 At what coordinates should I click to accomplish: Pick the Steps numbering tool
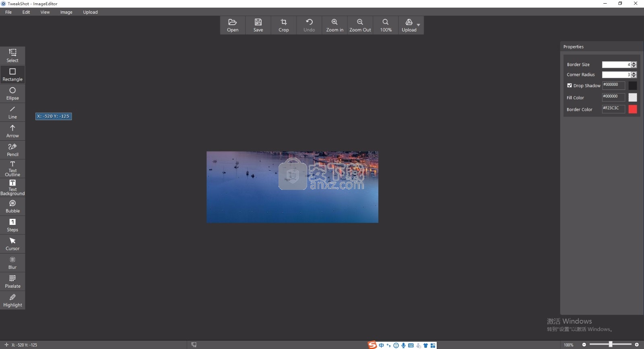pyautogui.click(x=12, y=225)
